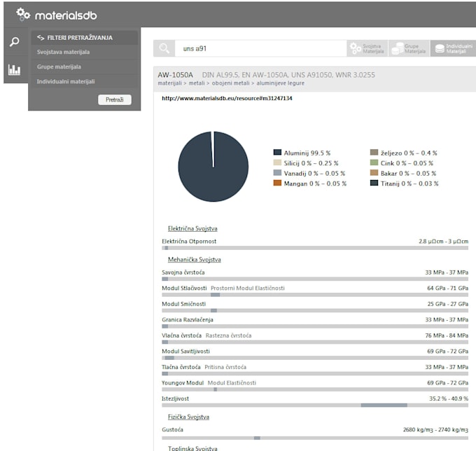Click the materialsdb gears logo

point(23,15)
